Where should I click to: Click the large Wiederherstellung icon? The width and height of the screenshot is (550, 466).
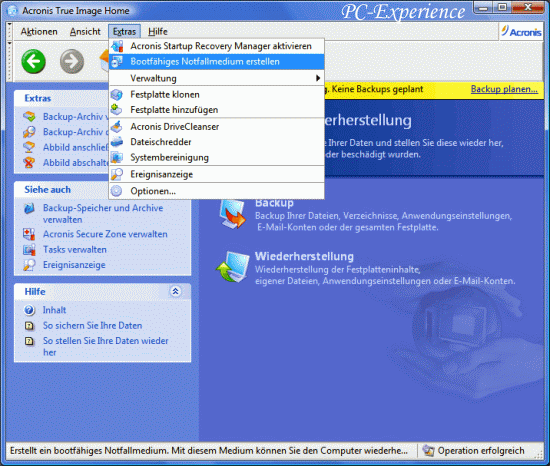232,267
